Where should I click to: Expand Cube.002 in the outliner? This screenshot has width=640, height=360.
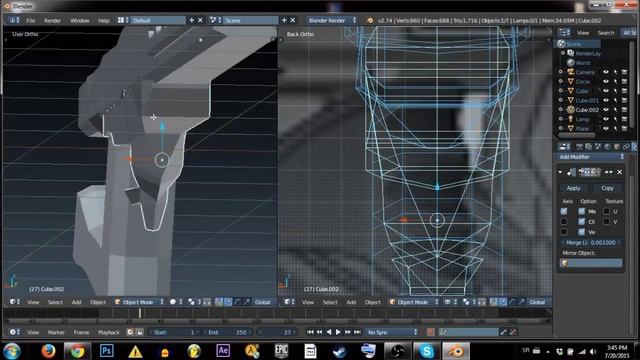click(x=561, y=109)
